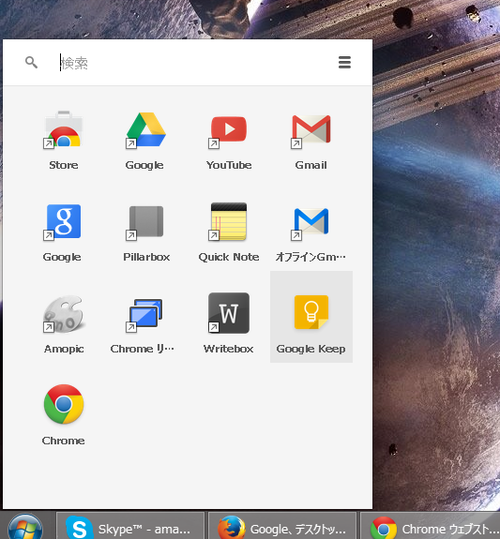Image resolution: width=500 pixels, height=539 pixels.
Task: Switch to the Chrome ウェブスト taskbar button
Action: [x=430, y=526]
